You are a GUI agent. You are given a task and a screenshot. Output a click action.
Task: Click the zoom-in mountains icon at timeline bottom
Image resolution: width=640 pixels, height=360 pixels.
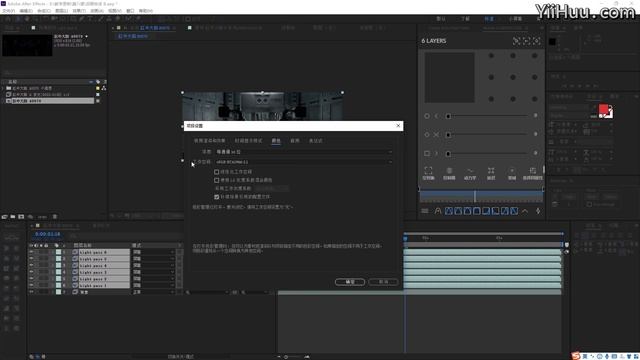point(307,357)
